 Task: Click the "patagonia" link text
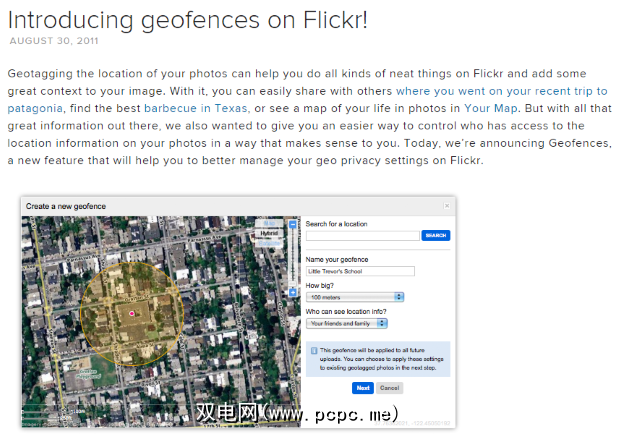[x=36, y=107]
